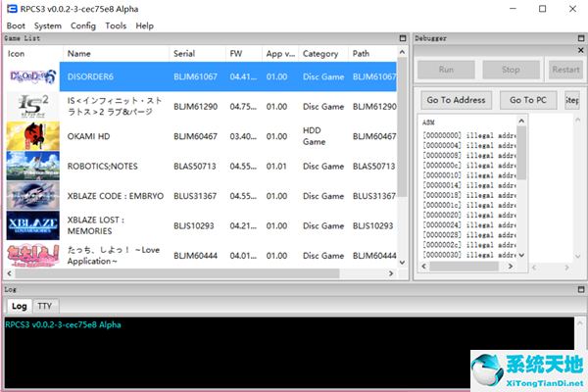Click serial BLUS31367
Viewport: 588px width, 392px height.
[195, 196]
